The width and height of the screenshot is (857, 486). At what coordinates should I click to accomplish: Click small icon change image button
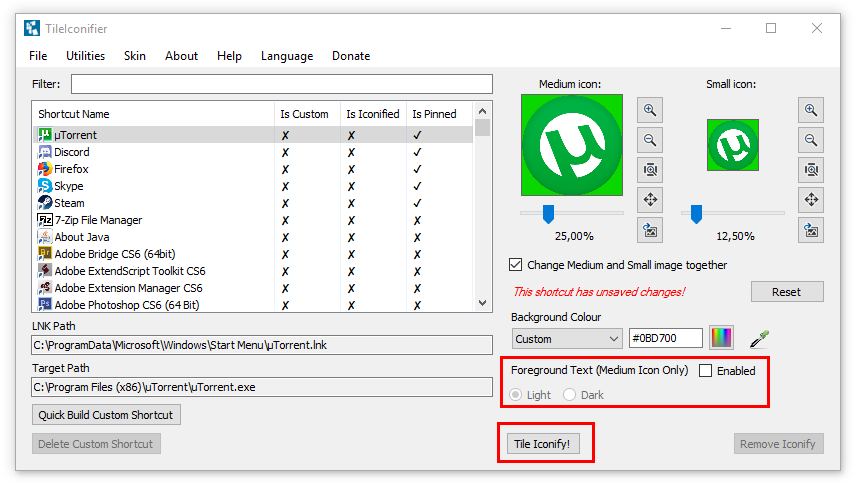coord(811,230)
